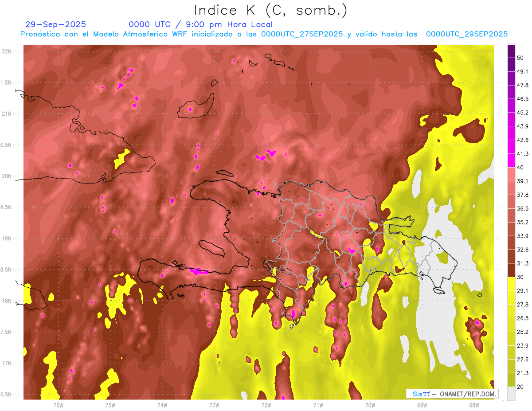Click the colorbar value 31.3

click(523, 263)
